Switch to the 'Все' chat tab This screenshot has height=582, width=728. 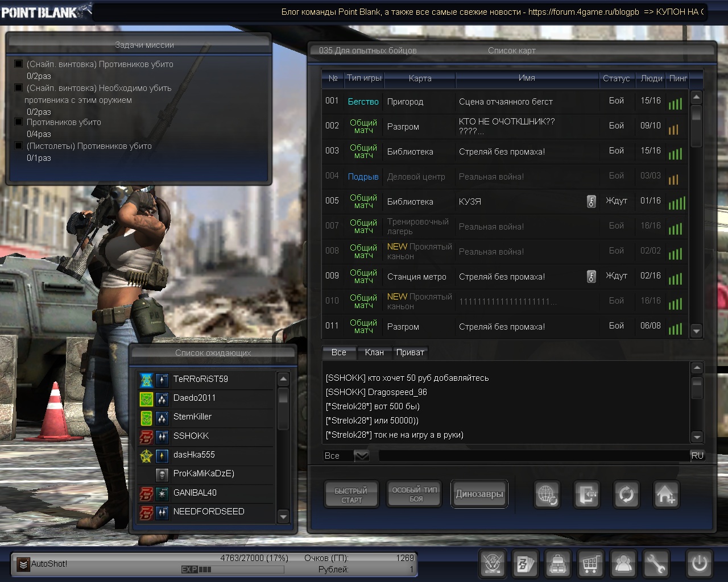pos(339,352)
